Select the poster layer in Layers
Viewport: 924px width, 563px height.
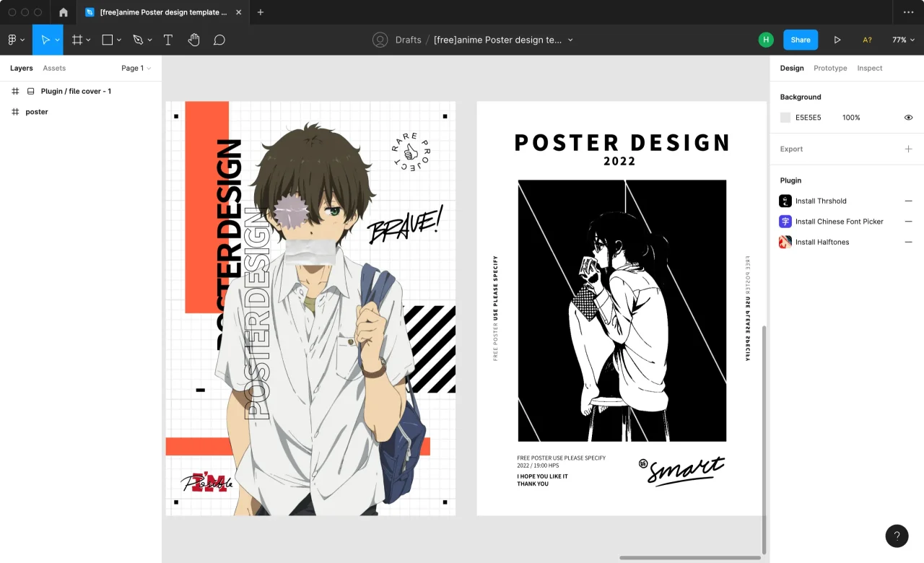37,112
